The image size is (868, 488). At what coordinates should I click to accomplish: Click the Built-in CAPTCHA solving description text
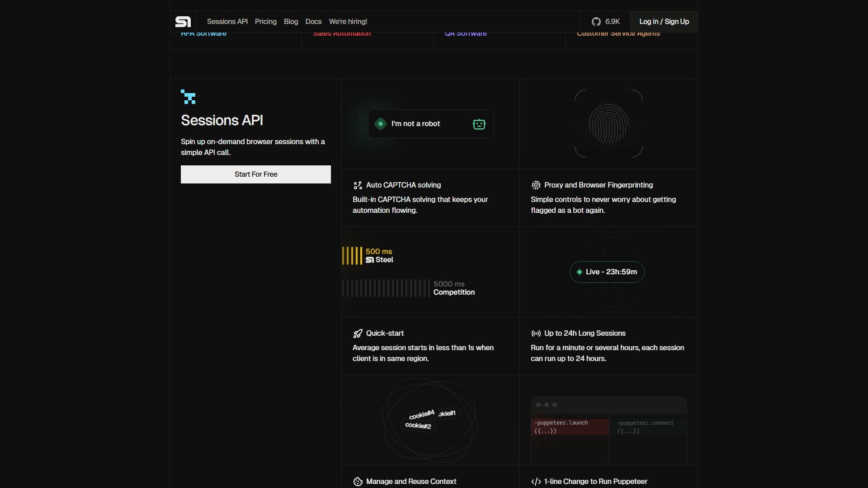[420, 205]
